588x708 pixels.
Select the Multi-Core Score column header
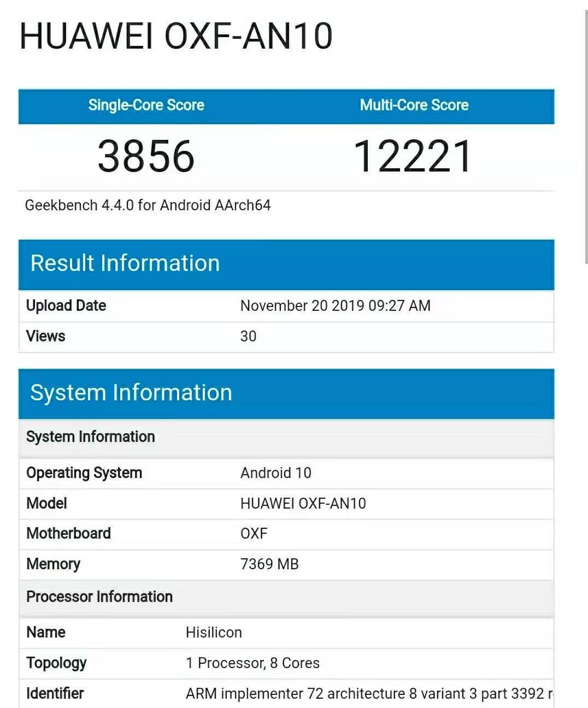(414, 105)
